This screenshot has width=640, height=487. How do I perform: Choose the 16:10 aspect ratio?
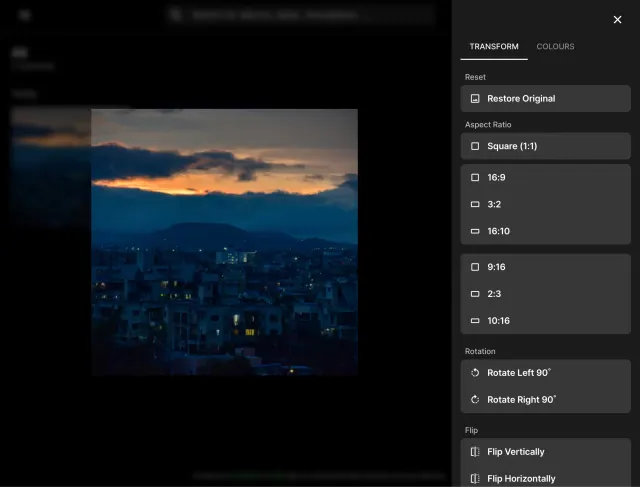pyautogui.click(x=545, y=231)
